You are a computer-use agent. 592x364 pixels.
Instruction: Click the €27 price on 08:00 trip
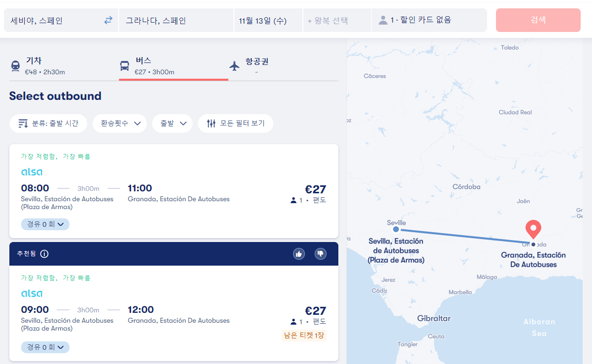pyautogui.click(x=316, y=189)
